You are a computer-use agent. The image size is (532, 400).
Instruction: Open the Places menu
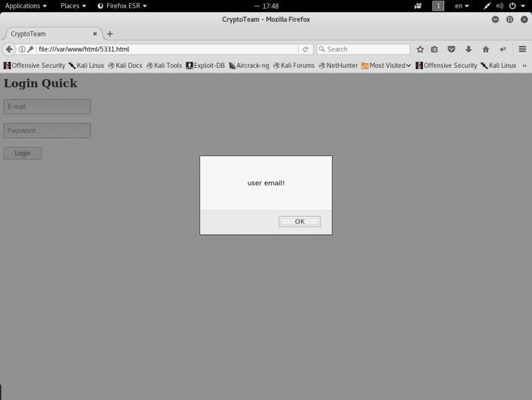pos(73,6)
